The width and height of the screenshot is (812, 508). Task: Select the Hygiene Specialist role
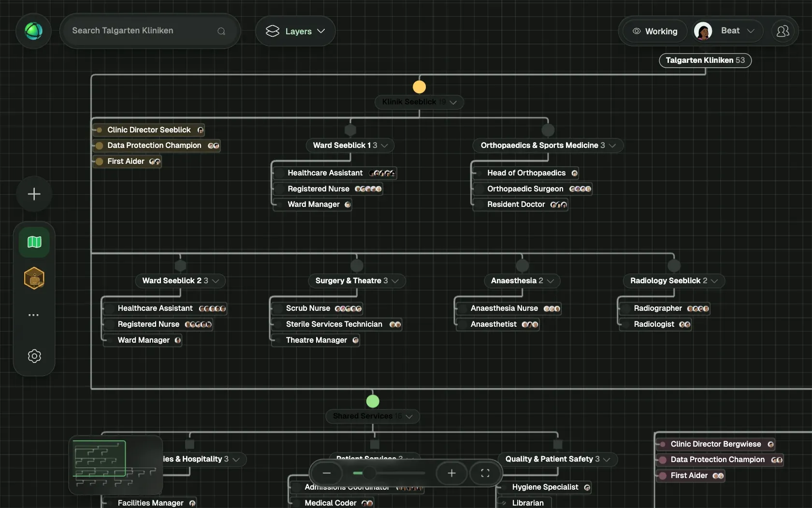point(545,487)
